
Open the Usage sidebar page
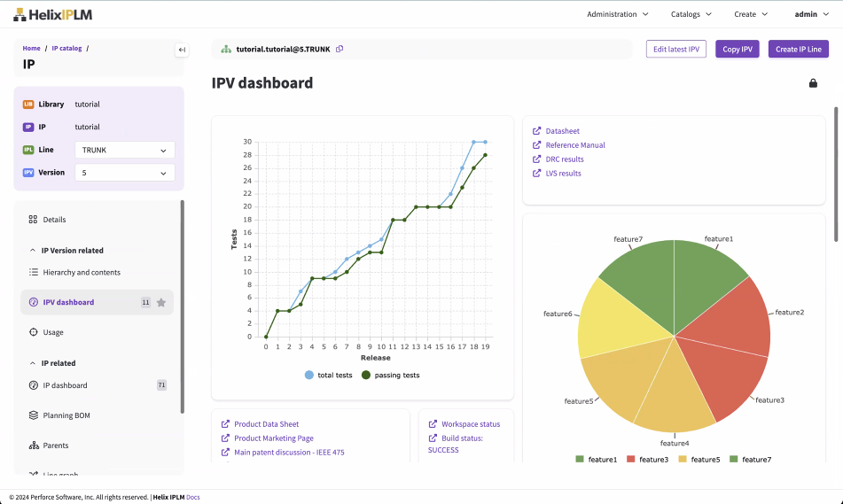point(53,333)
